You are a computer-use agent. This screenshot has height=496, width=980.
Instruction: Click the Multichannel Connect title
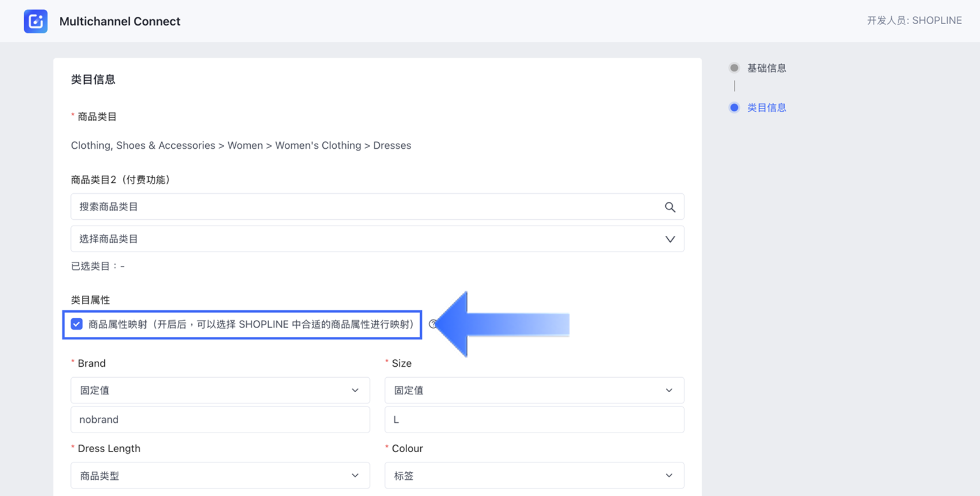tap(120, 21)
